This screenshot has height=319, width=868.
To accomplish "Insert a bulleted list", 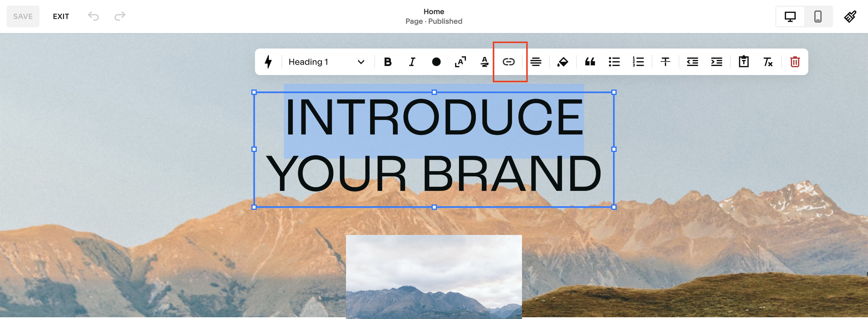I will pyautogui.click(x=614, y=62).
